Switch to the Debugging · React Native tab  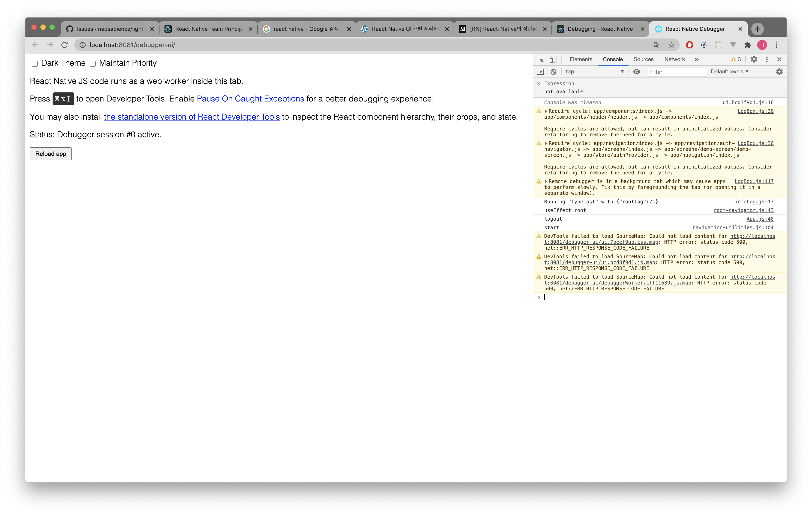pos(600,29)
